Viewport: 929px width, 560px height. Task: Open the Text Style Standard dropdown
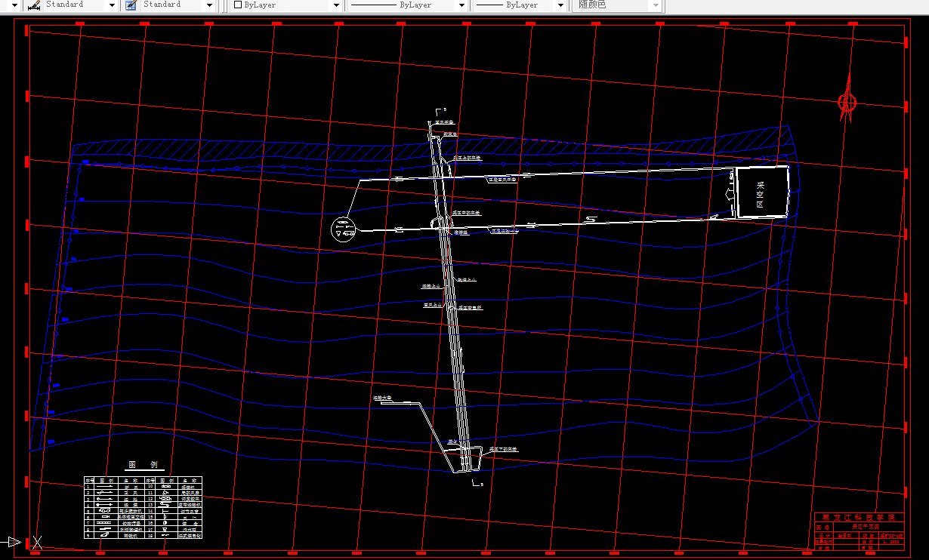click(113, 5)
